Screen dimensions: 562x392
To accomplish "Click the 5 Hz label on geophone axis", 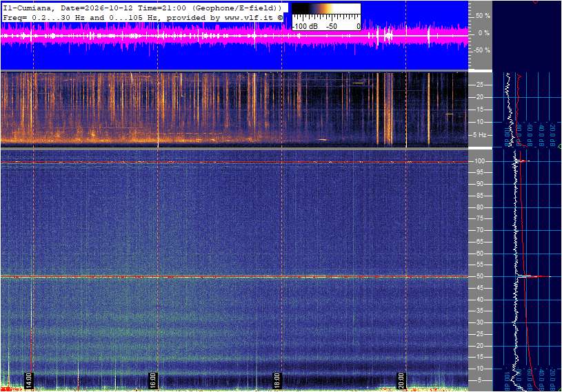I will click(x=480, y=135).
